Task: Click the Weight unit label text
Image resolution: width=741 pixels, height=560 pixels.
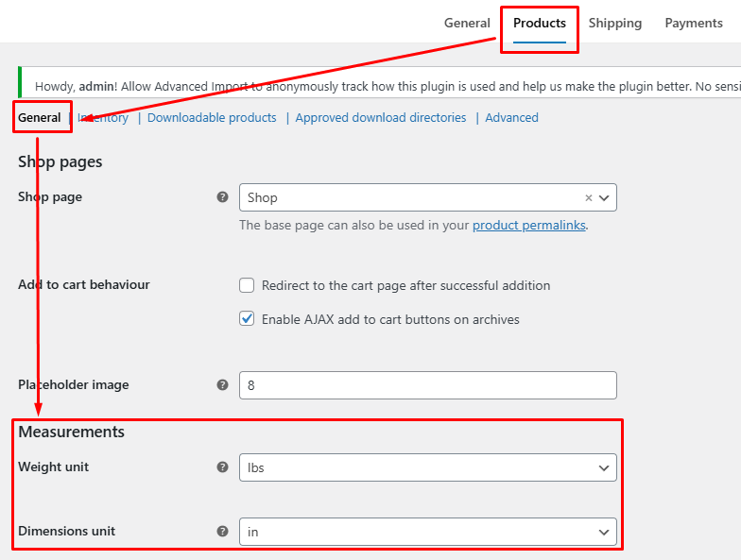Action: pyautogui.click(x=53, y=467)
